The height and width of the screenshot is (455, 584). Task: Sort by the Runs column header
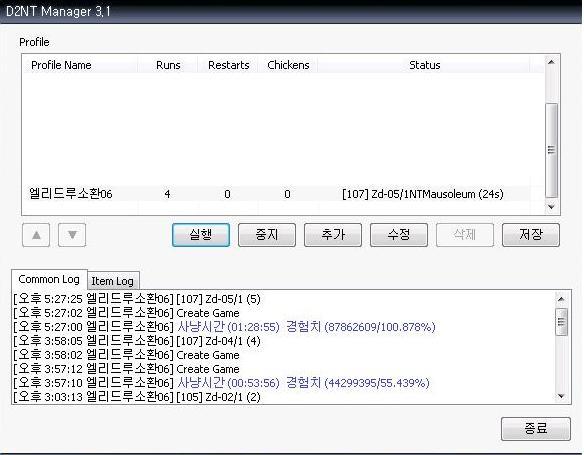168,65
